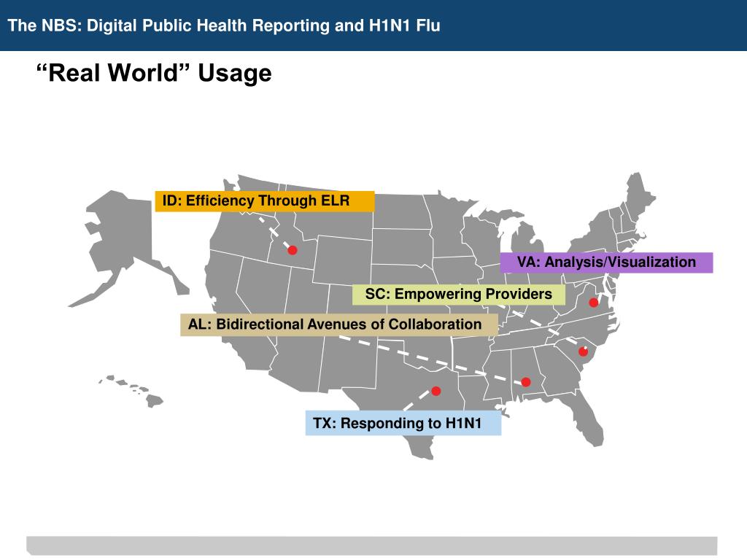Screen dimensions: 747x560
Task: Click the red dot in Alabama
Action: coord(526,382)
